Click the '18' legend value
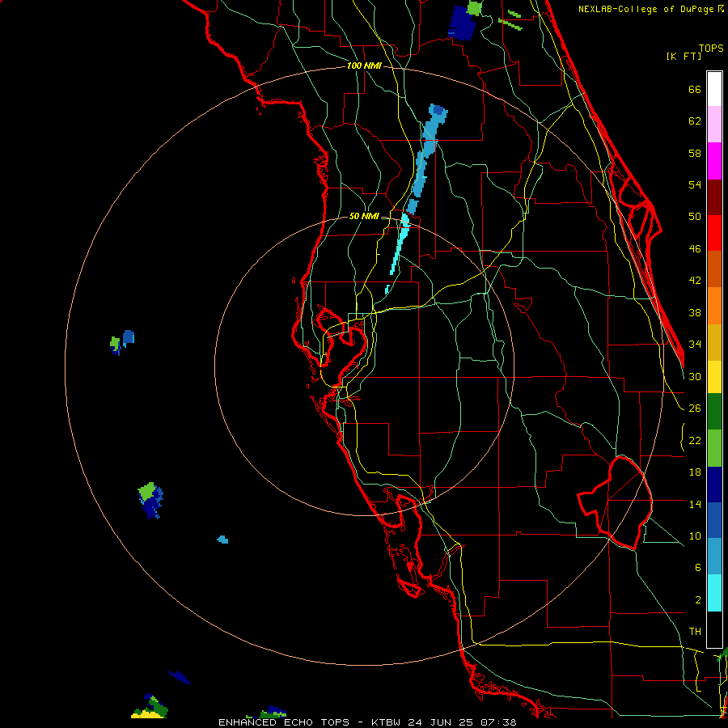Screen dimensions: 728x728 coord(695,472)
